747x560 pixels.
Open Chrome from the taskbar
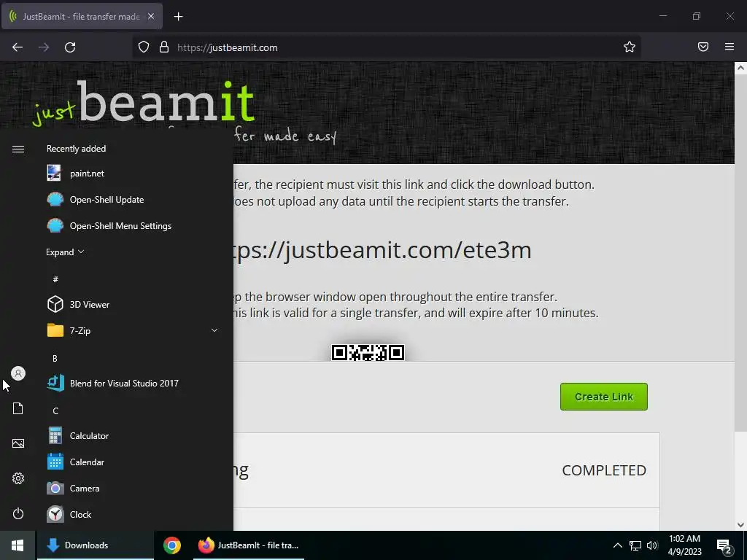point(172,545)
